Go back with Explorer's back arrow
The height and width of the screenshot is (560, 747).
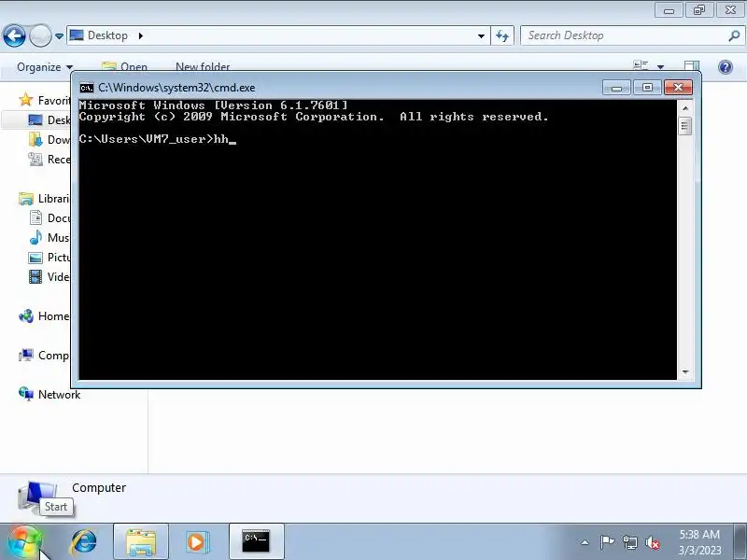point(14,35)
